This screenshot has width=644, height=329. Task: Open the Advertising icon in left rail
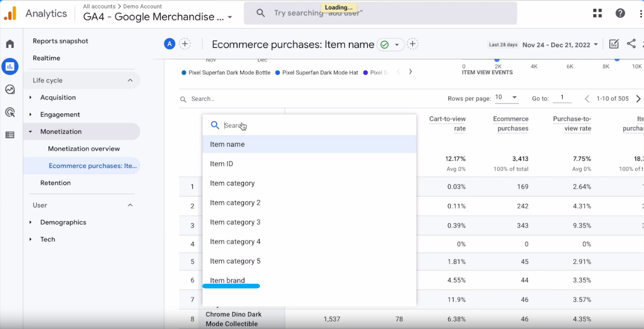(x=10, y=112)
